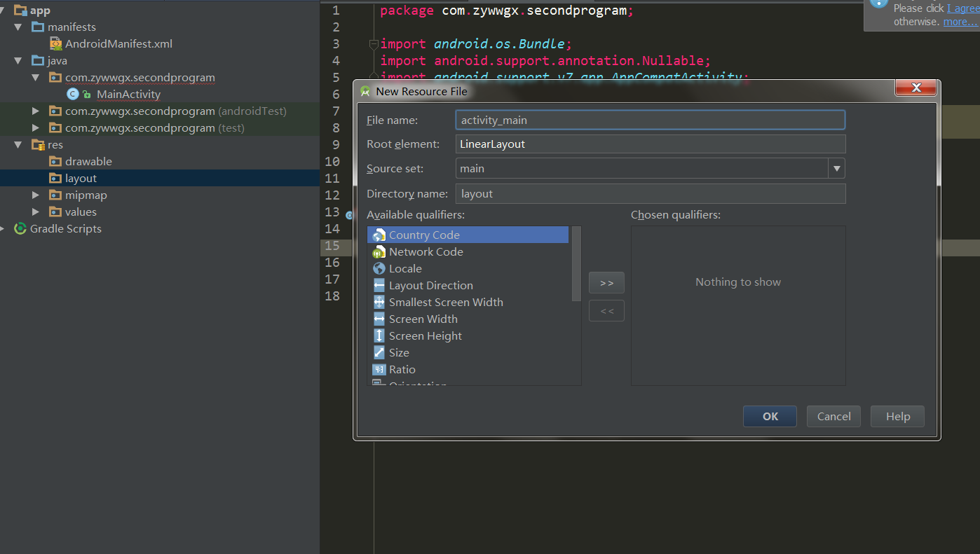Click the Smallest Screen Width icon
This screenshot has height=554, width=980.
[x=379, y=303]
